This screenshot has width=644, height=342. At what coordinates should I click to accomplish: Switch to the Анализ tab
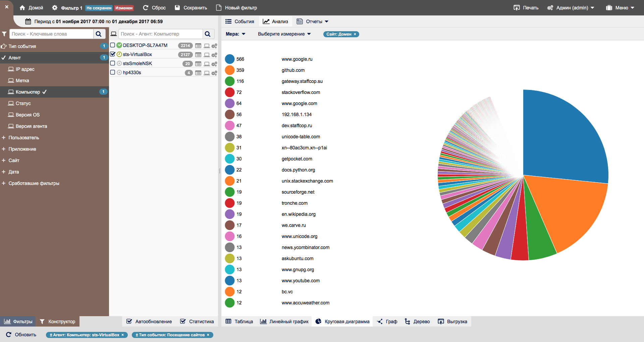(275, 21)
